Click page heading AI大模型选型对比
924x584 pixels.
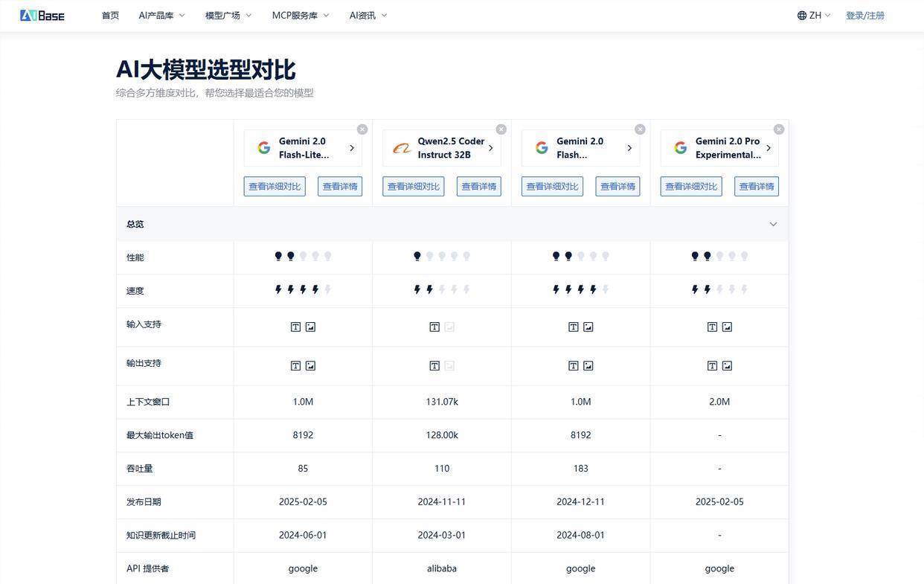[206, 69]
